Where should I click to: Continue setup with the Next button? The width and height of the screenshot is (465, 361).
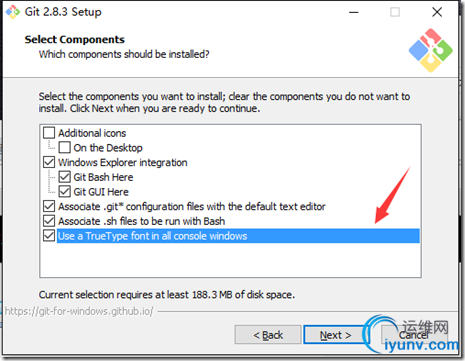coord(335,335)
